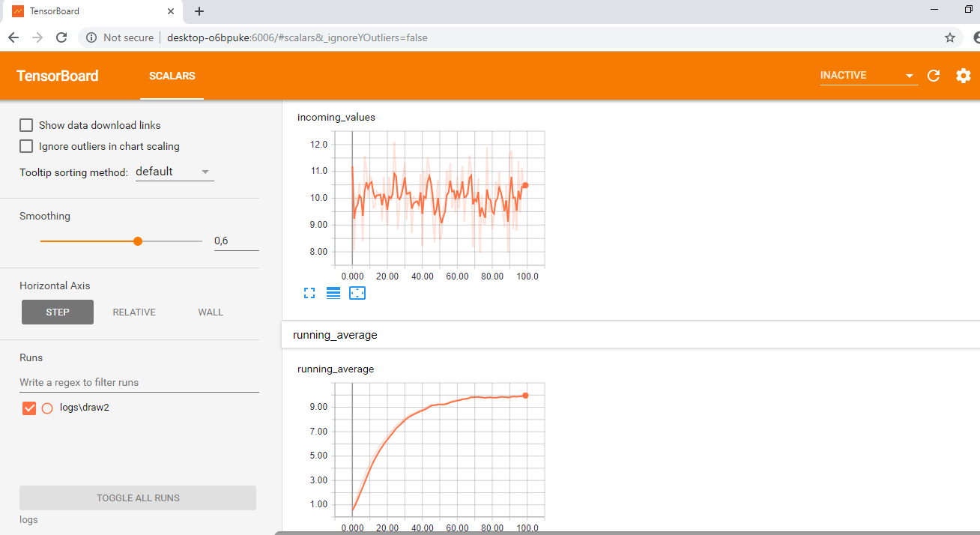Minimize the browser window
Image resolution: width=980 pixels, height=535 pixels.
[x=934, y=9]
